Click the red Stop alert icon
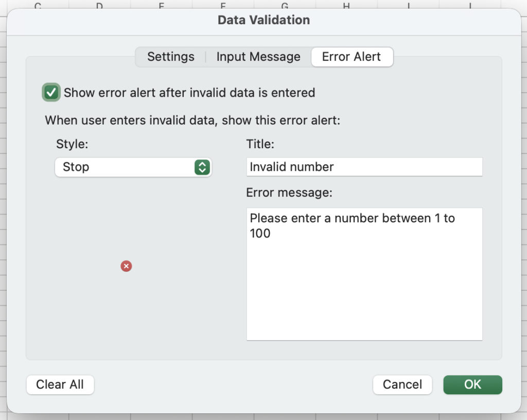527x420 pixels. pyautogui.click(x=126, y=266)
